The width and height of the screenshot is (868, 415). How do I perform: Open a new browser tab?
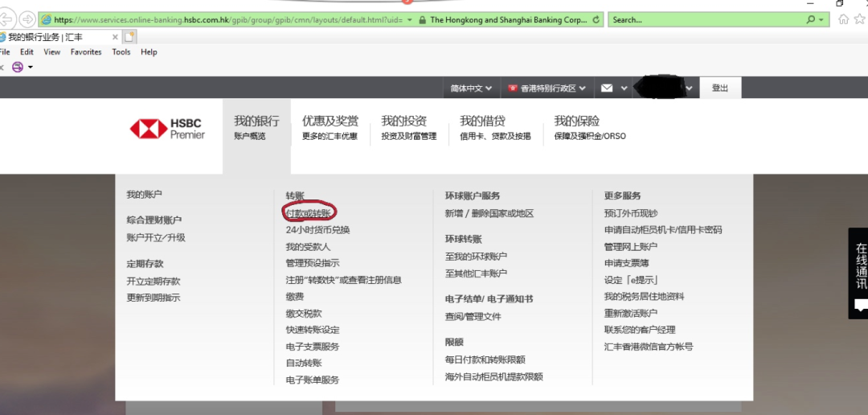coord(129,37)
